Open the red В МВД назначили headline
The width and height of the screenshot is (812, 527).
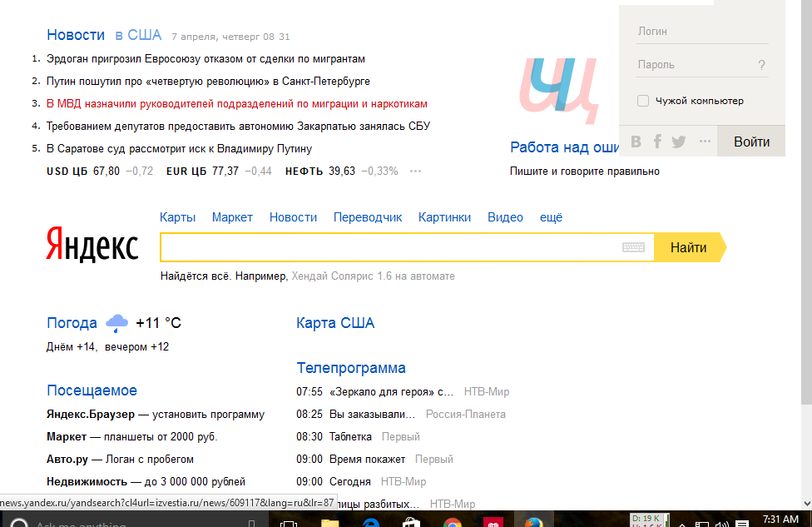point(237,103)
